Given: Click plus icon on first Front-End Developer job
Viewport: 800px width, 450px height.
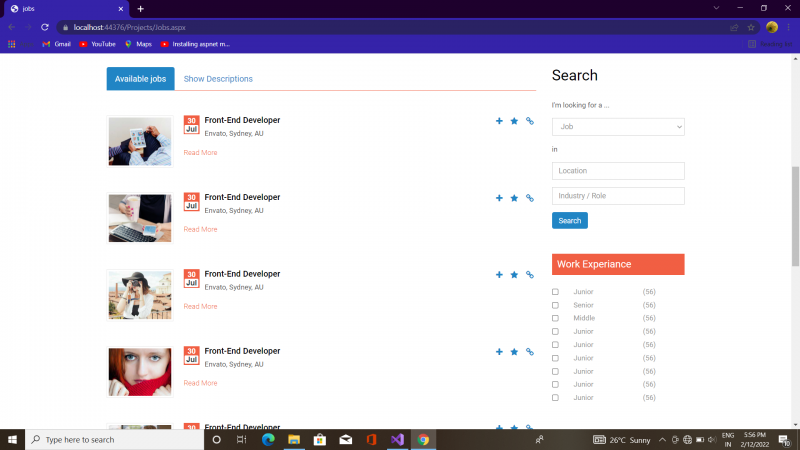Looking at the screenshot, I should click(499, 121).
